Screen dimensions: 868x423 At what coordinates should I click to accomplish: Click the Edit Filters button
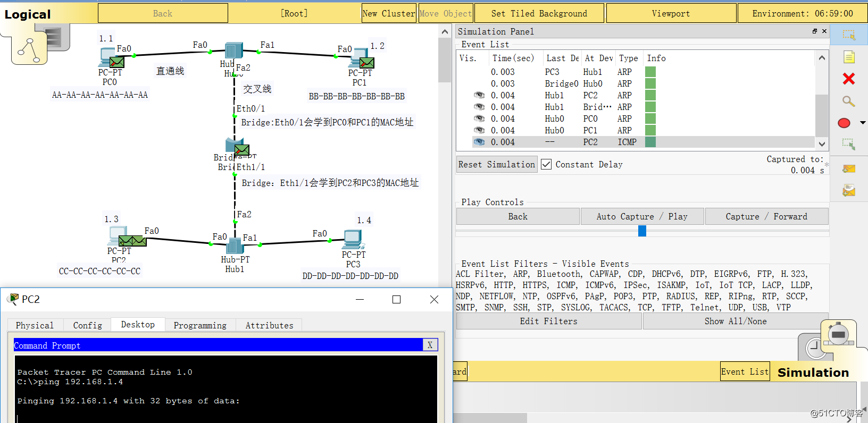[x=548, y=321]
